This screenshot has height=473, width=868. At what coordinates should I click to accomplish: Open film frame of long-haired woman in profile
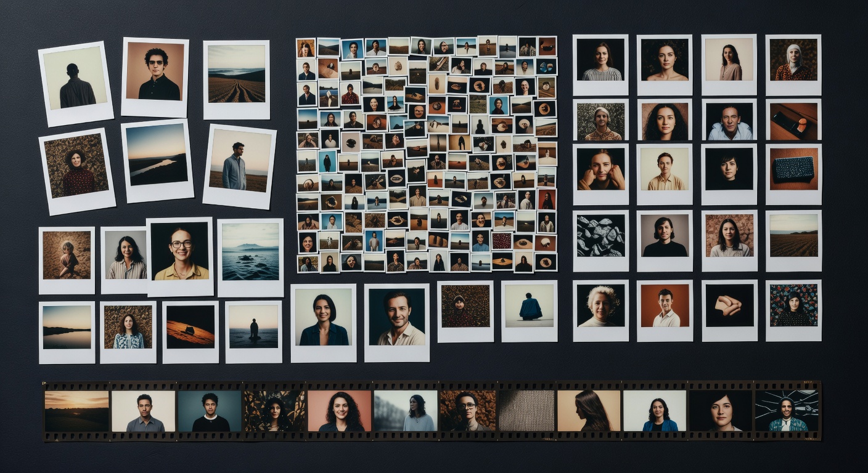[589, 411]
